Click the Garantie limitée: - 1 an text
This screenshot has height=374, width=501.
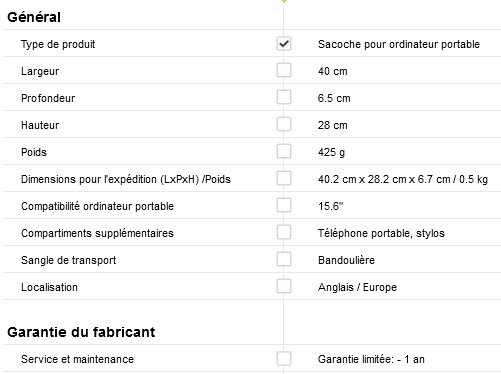371,359
